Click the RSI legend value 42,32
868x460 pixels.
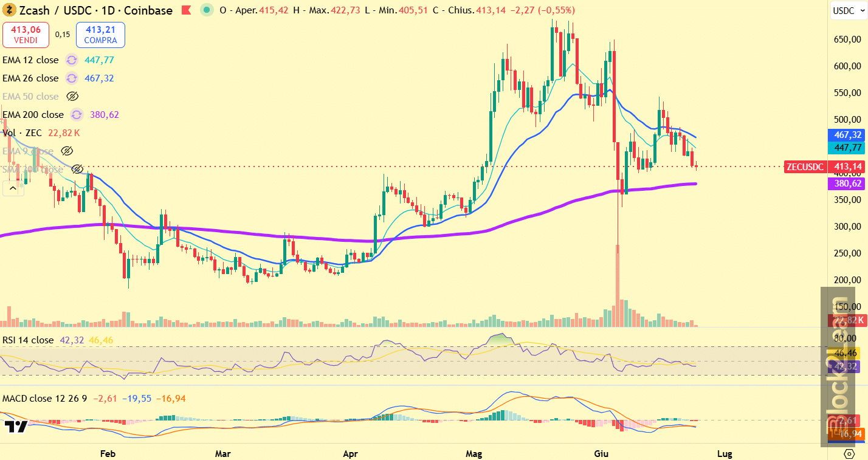(72, 340)
